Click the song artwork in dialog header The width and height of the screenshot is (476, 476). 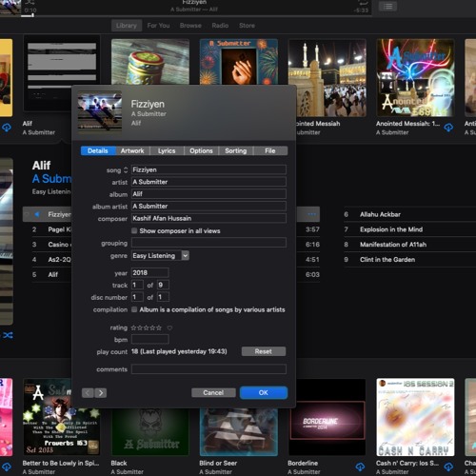click(100, 112)
